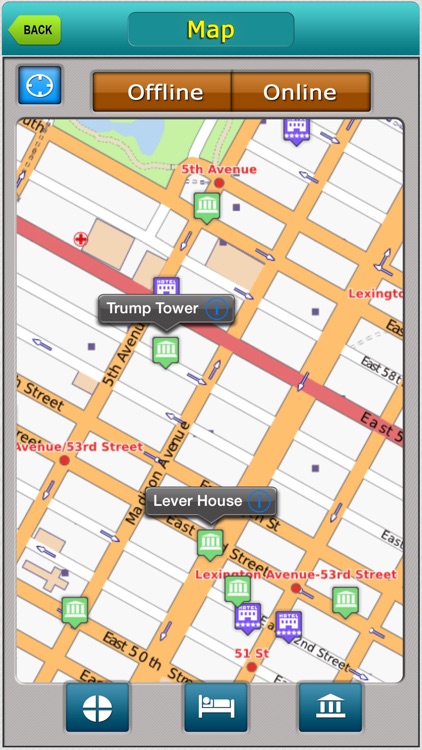Select green landmark pin below Lever House callout
The width and height of the screenshot is (422, 750).
pyautogui.click(x=210, y=545)
